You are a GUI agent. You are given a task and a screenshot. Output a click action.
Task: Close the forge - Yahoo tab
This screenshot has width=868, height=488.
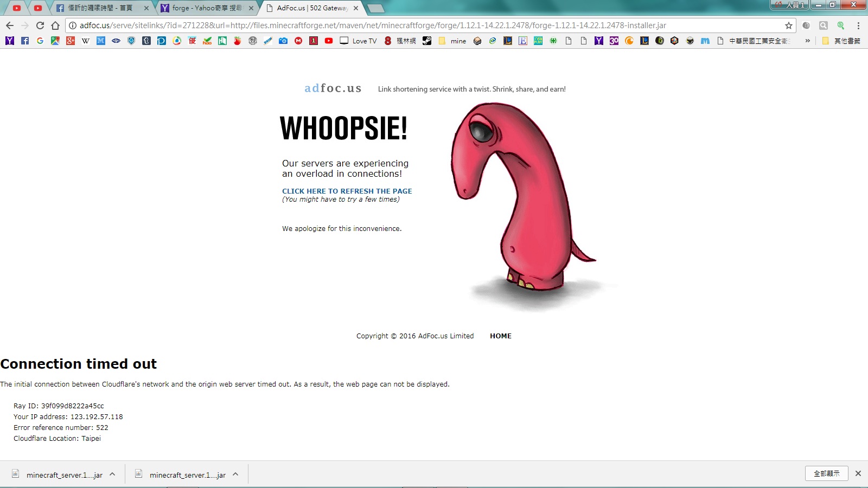(251, 8)
